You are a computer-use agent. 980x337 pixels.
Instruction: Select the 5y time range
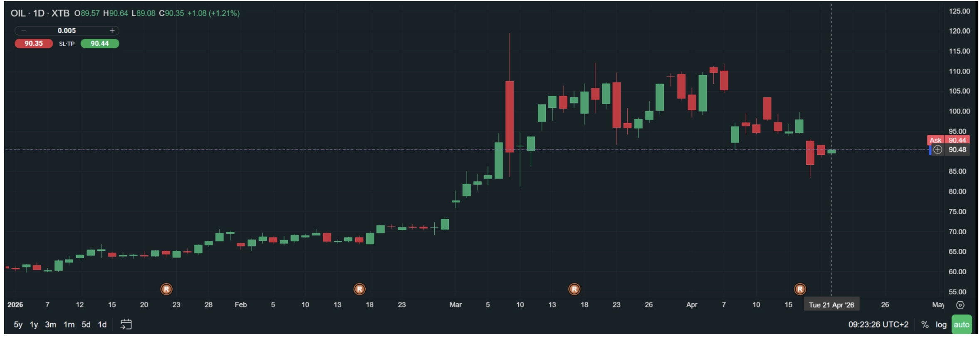(x=18, y=325)
